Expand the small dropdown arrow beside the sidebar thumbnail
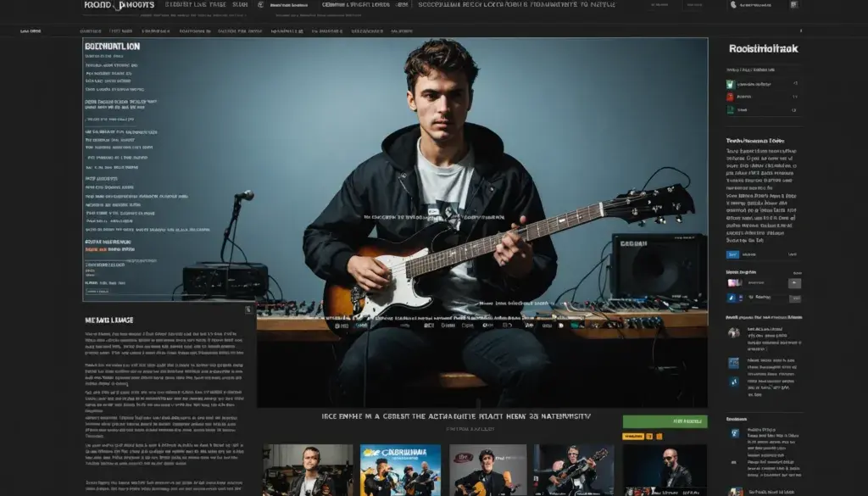 point(795,283)
